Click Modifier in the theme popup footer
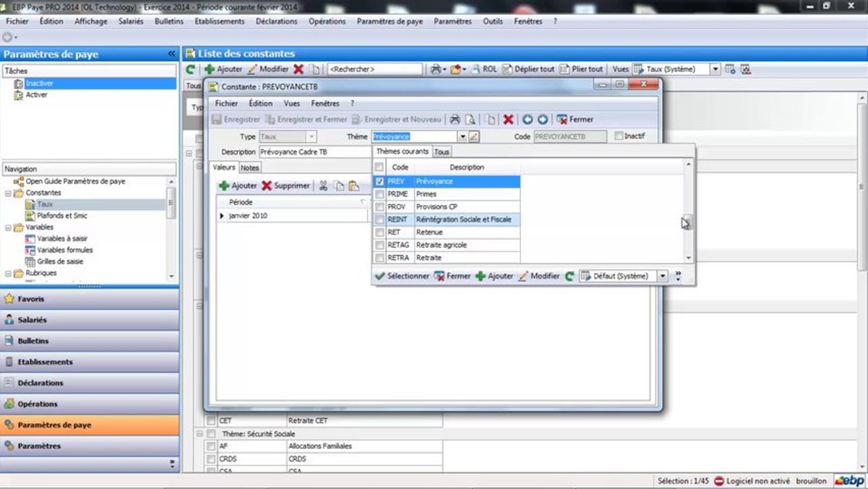868x489 pixels. [539, 276]
